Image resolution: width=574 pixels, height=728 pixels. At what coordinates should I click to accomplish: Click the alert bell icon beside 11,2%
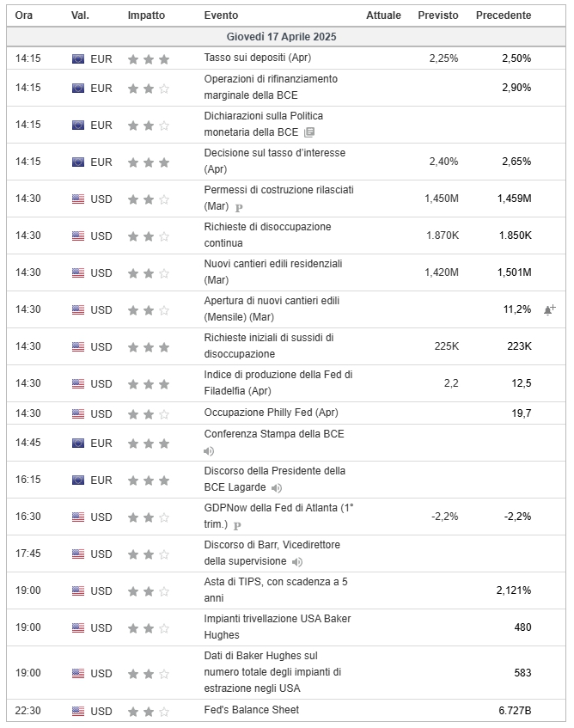pos(549,309)
